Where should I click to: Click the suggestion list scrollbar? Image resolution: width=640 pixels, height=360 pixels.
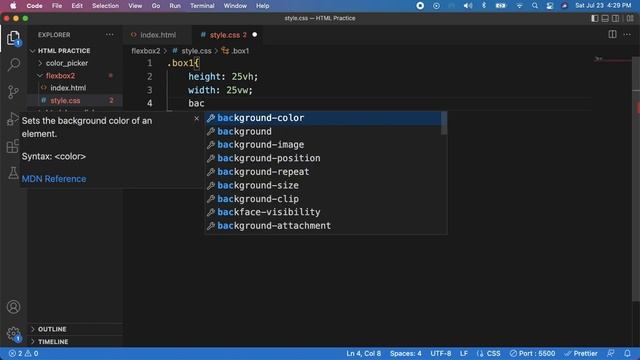pyautogui.click(x=444, y=123)
